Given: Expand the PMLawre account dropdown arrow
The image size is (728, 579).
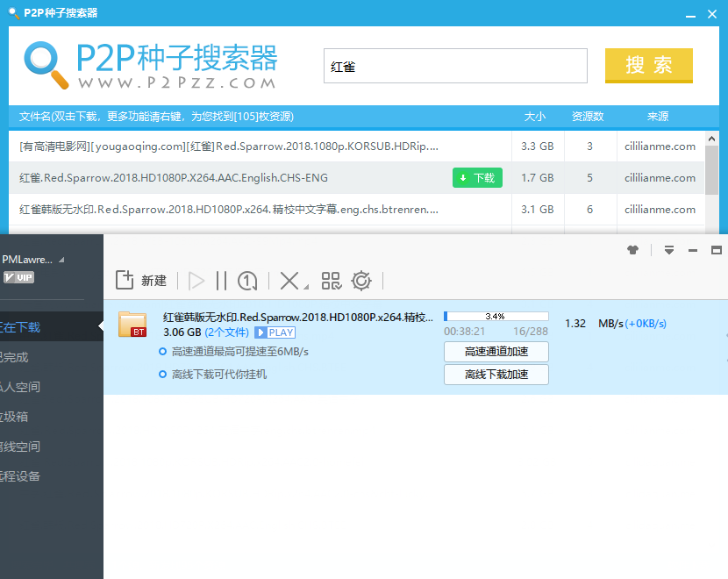Looking at the screenshot, I should 61,260.
